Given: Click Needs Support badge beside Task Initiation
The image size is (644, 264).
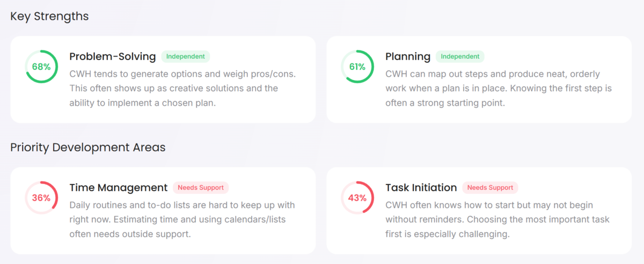Looking at the screenshot, I should click(490, 187).
